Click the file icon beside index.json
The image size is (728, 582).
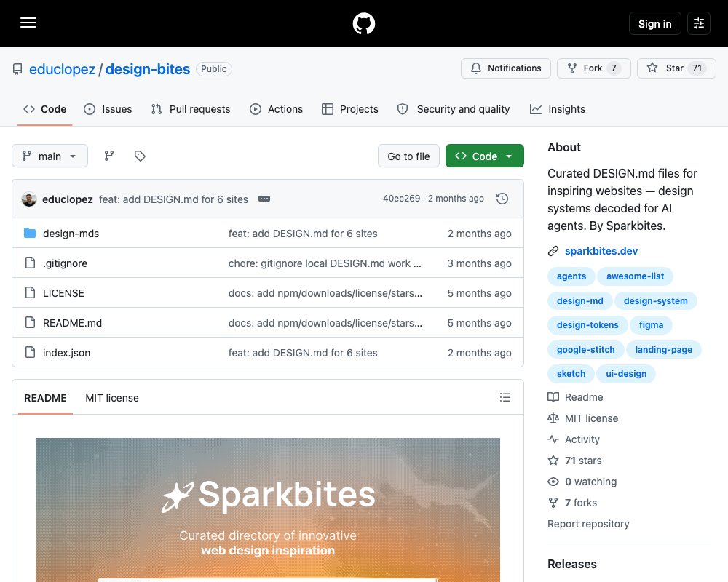click(x=30, y=352)
